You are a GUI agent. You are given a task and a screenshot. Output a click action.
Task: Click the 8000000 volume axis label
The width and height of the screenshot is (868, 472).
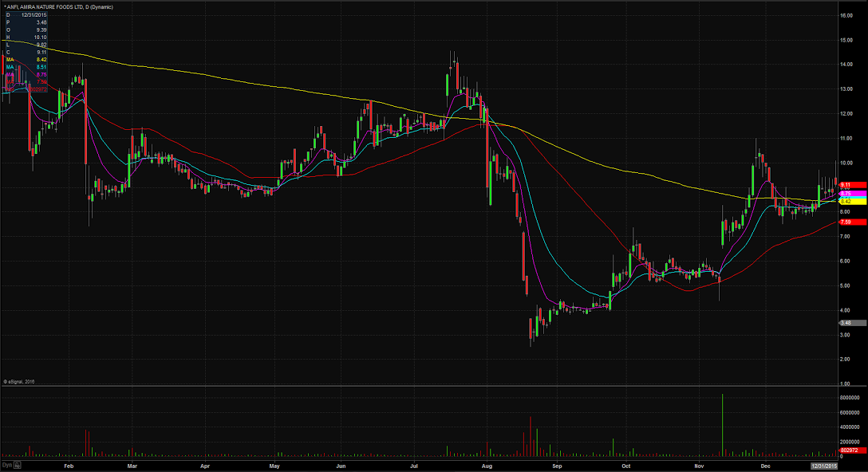tap(850, 398)
